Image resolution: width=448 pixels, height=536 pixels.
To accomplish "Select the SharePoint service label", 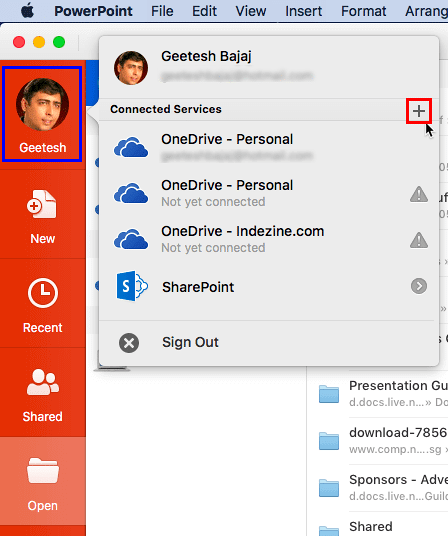I will click(x=198, y=287).
